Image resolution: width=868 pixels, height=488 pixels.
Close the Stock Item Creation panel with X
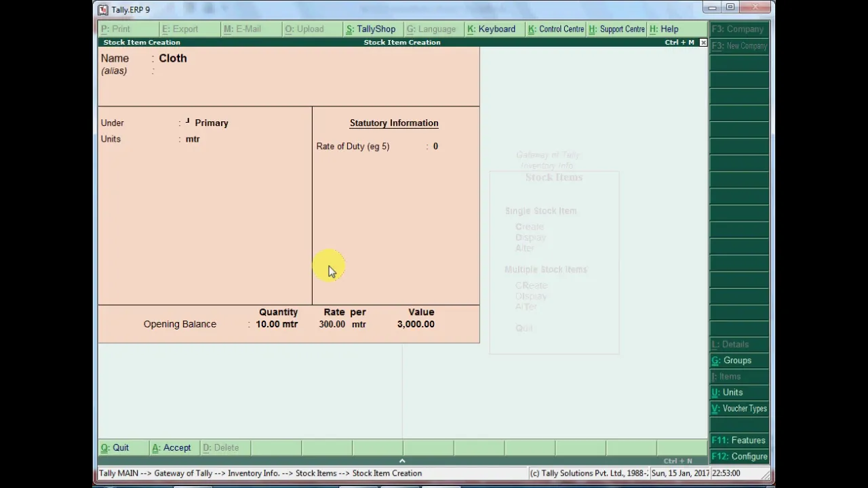click(703, 42)
